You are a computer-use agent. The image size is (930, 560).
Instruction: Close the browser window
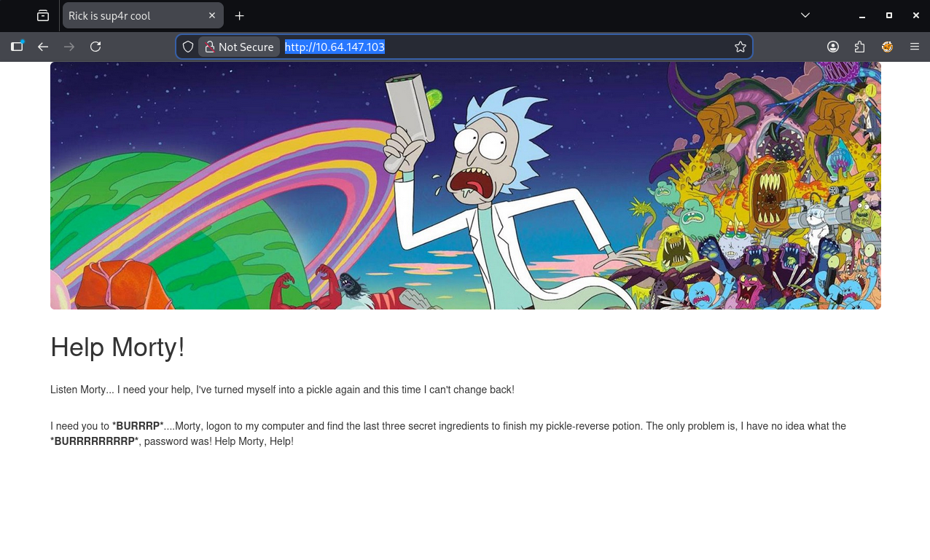tap(916, 15)
